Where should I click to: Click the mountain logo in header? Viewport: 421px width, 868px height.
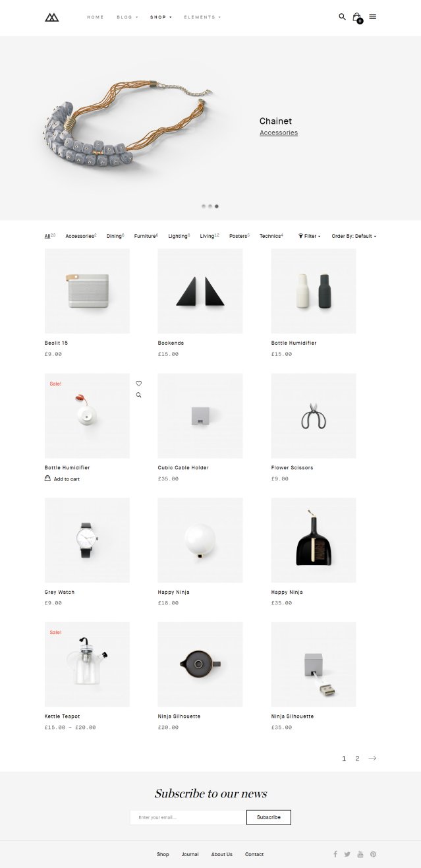pos(52,17)
